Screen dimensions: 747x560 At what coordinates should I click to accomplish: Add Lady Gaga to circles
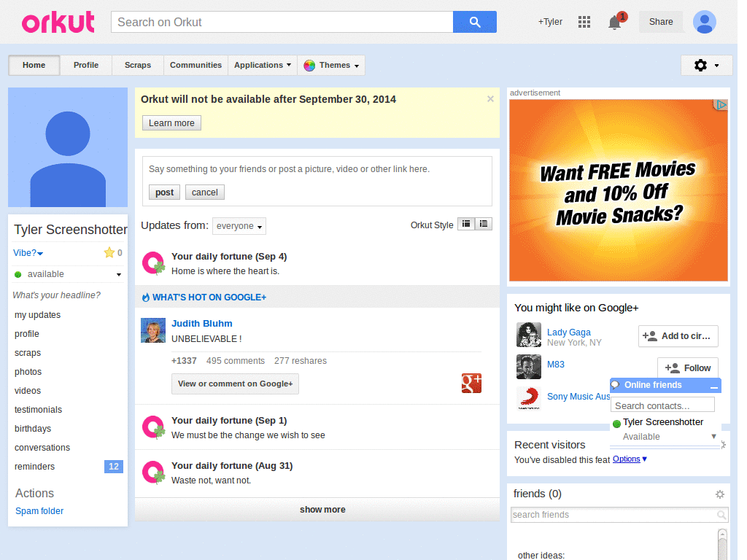(x=678, y=336)
